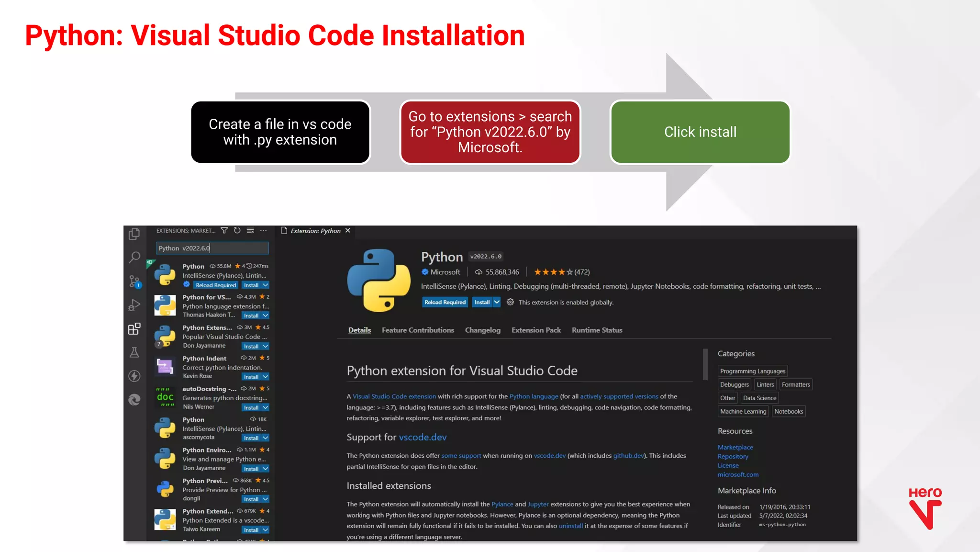Screen dimensions: 980x552
Task: Click the extensions search input field
Action: point(212,248)
